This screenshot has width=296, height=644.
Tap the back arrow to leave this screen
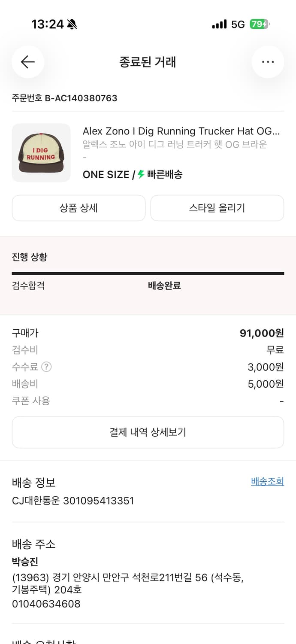(x=27, y=62)
